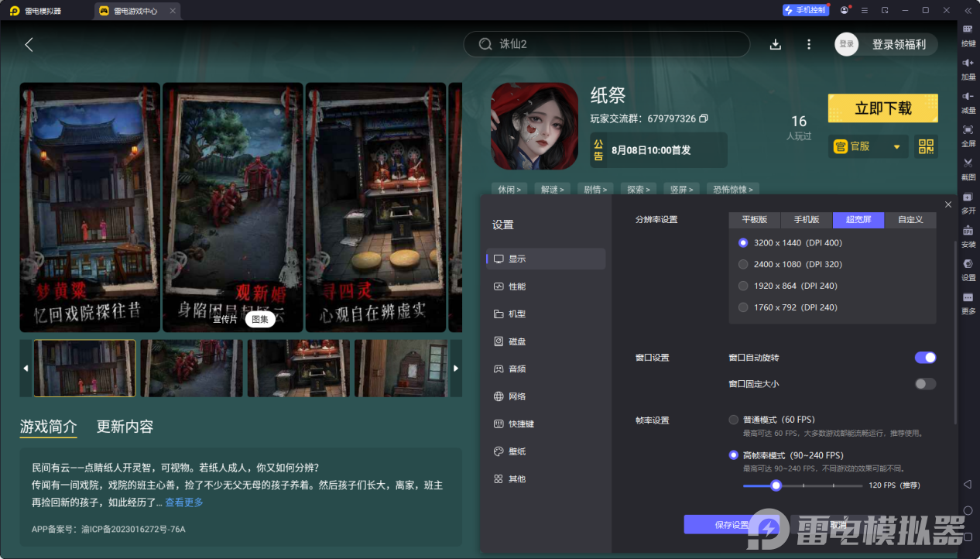
Task: Click the FPS slider handle
Action: pyautogui.click(x=776, y=485)
